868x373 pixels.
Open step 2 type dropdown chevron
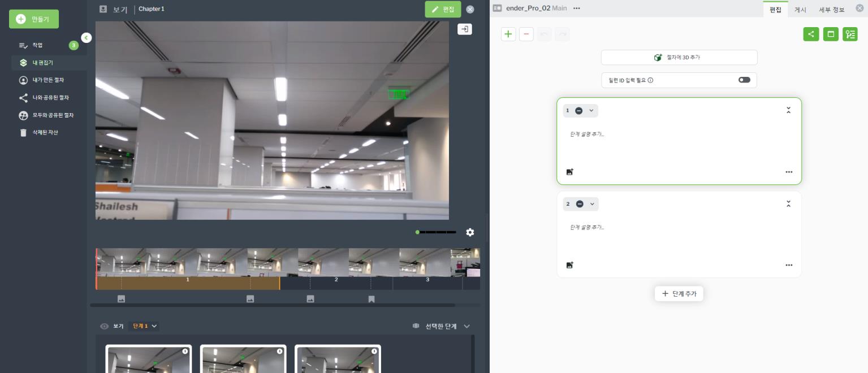point(592,204)
